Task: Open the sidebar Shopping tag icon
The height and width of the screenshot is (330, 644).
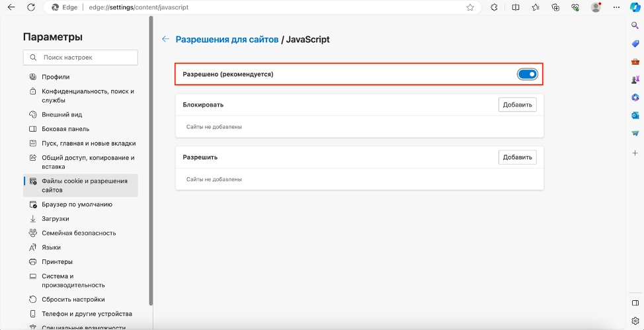Action: tap(635, 44)
